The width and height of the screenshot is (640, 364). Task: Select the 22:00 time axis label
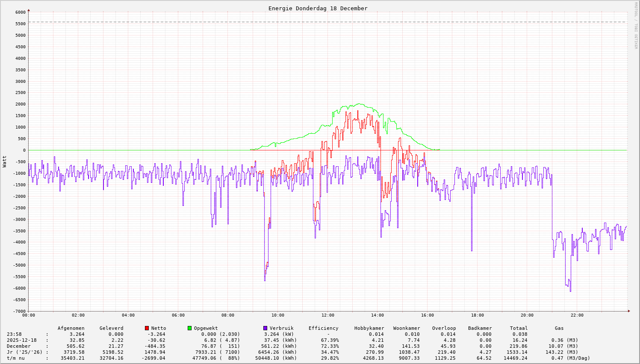click(x=577, y=315)
